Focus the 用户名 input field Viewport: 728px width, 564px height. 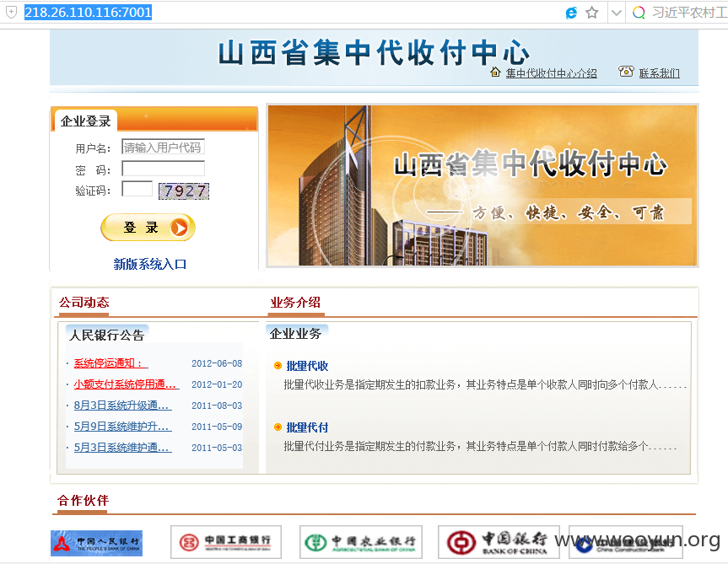(x=163, y=147)
